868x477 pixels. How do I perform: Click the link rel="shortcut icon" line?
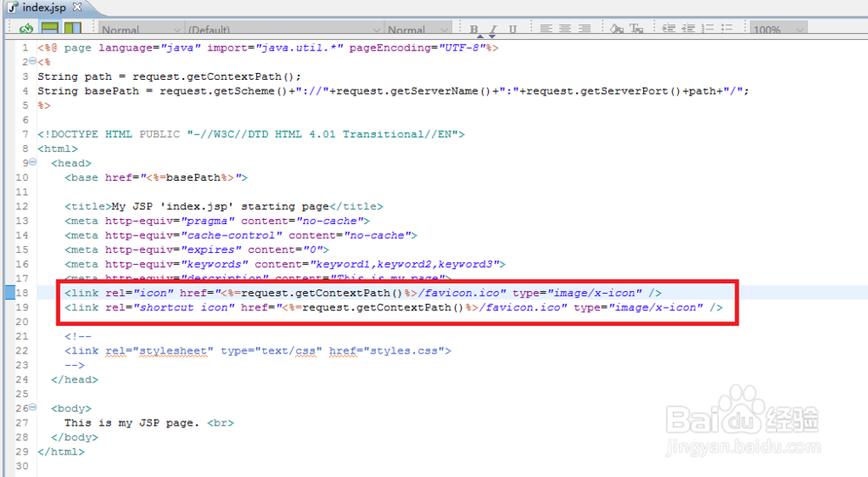tap(393, 307)
